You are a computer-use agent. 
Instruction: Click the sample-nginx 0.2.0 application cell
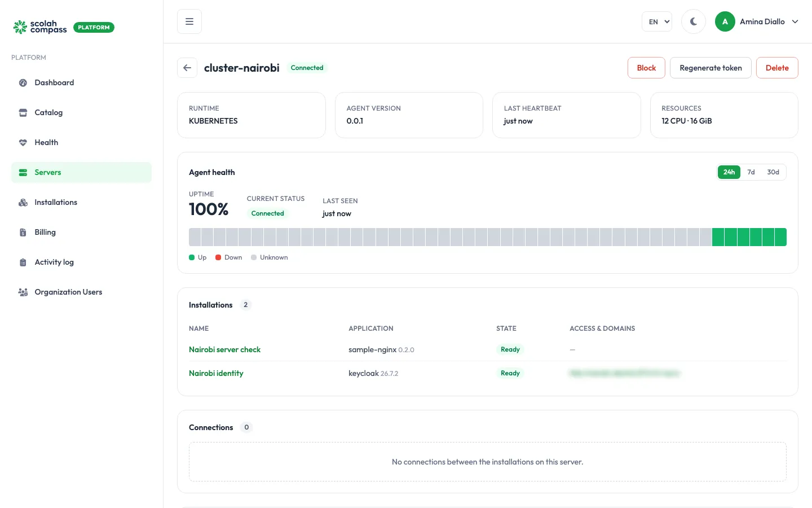coord(381,350)
